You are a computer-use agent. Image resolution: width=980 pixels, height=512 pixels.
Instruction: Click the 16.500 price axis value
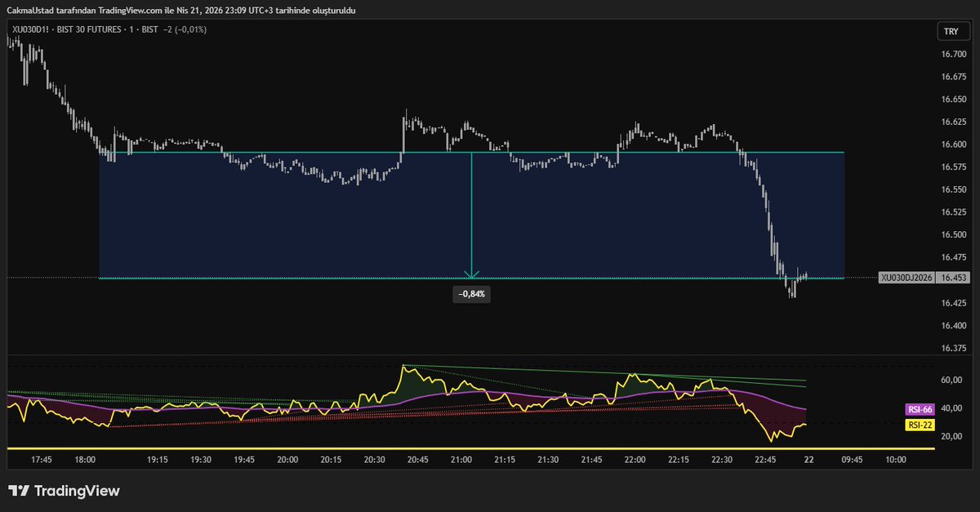pyautogui.click(x=954, y=234)
